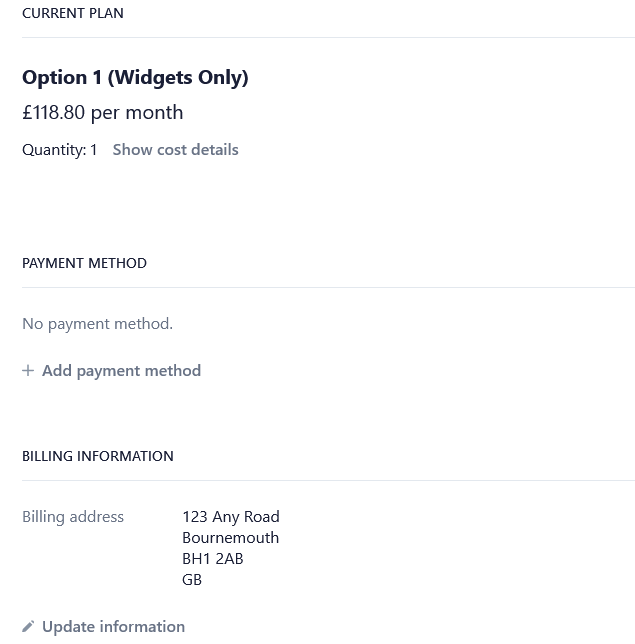Screen dimensions: 635x644
Task: Click the CURRENT PLAN section heading
Action: (73, 13)
